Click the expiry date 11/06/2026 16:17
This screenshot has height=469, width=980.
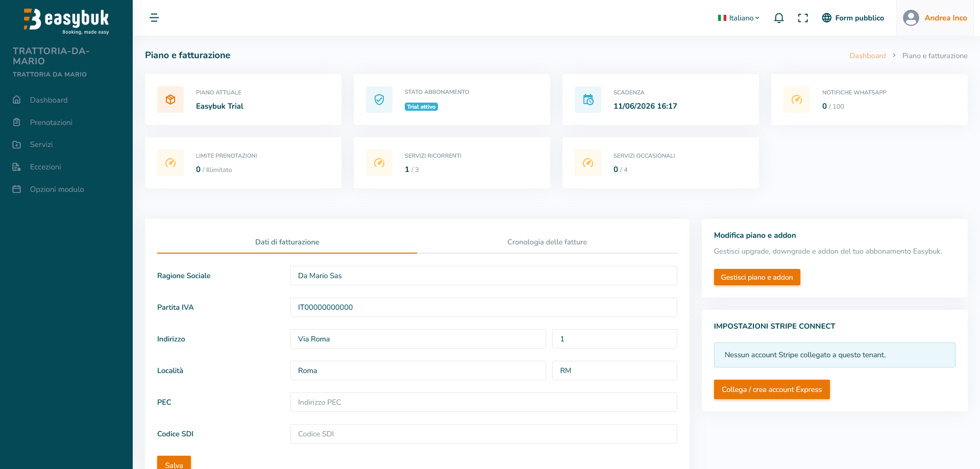click(x=645, y=106)
